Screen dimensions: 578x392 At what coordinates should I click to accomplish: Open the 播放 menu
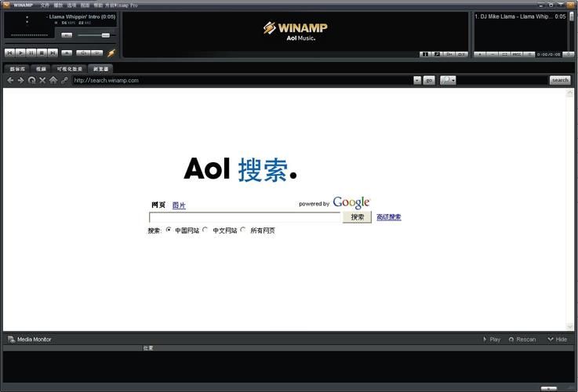click(58, 5)
